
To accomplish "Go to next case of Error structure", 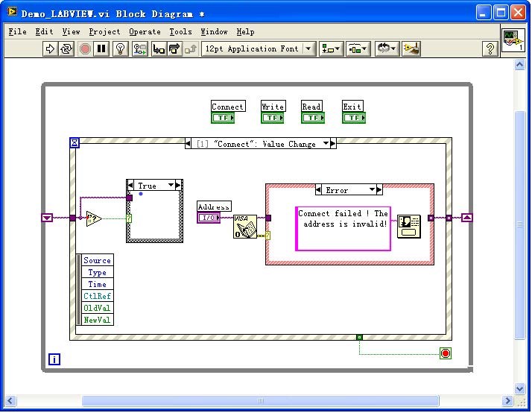I will (379, 189).
